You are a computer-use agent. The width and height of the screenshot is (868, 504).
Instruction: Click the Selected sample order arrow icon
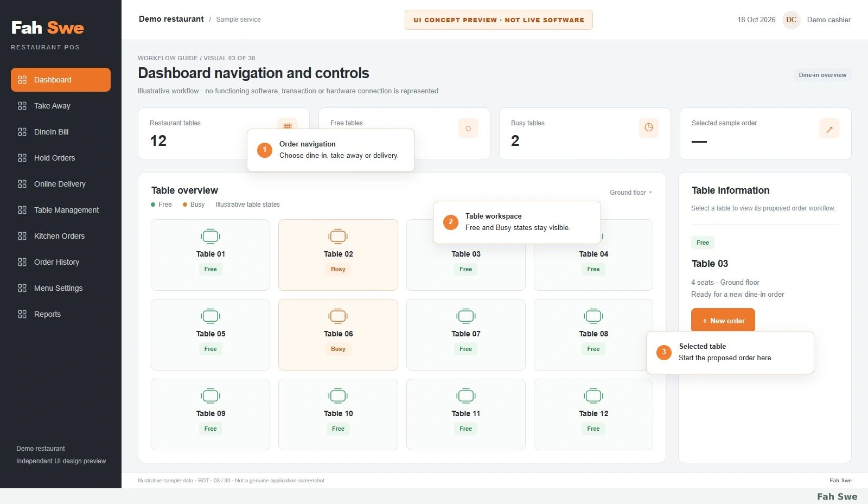(829, 129)
